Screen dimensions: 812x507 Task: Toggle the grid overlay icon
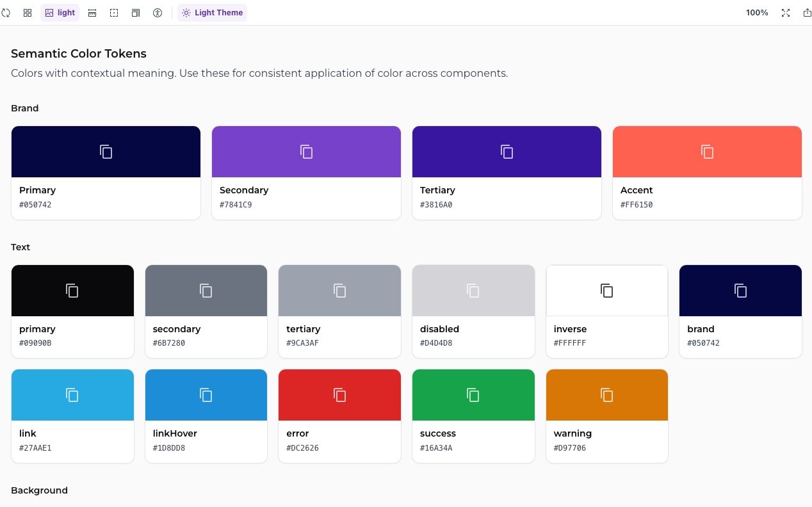pyautogui.click(x=28, y=13)
